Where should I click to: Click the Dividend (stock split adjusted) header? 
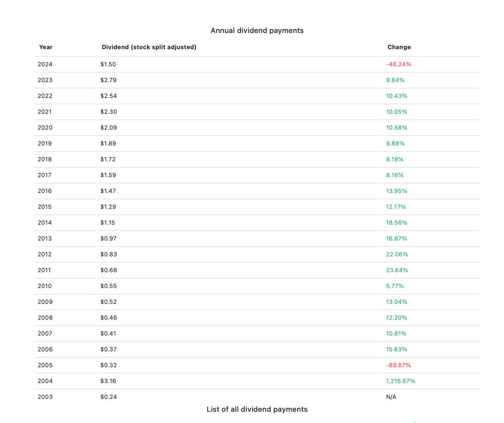[149, 47]
